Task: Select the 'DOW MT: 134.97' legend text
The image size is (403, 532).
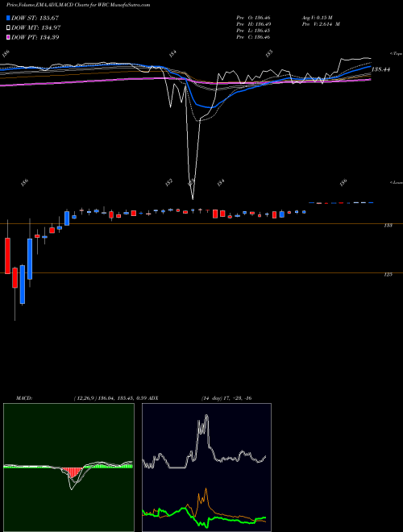Action: point(36,27)
